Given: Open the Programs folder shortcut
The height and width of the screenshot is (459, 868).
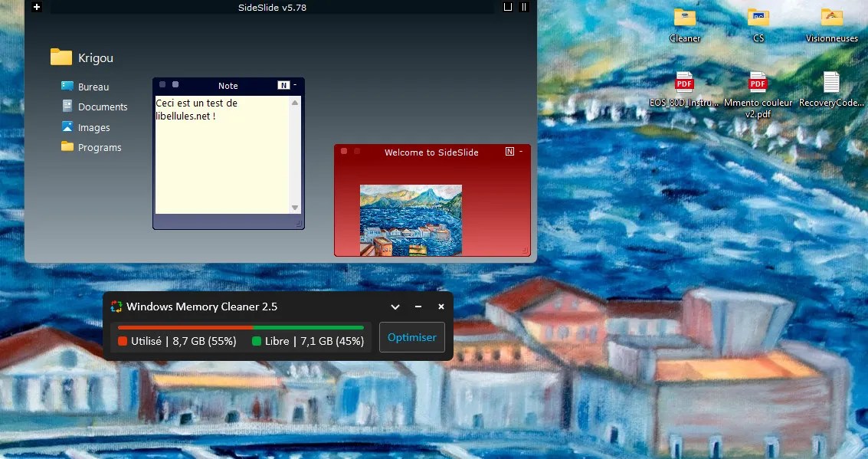Looking at the screenshot, I should (91, 147).
